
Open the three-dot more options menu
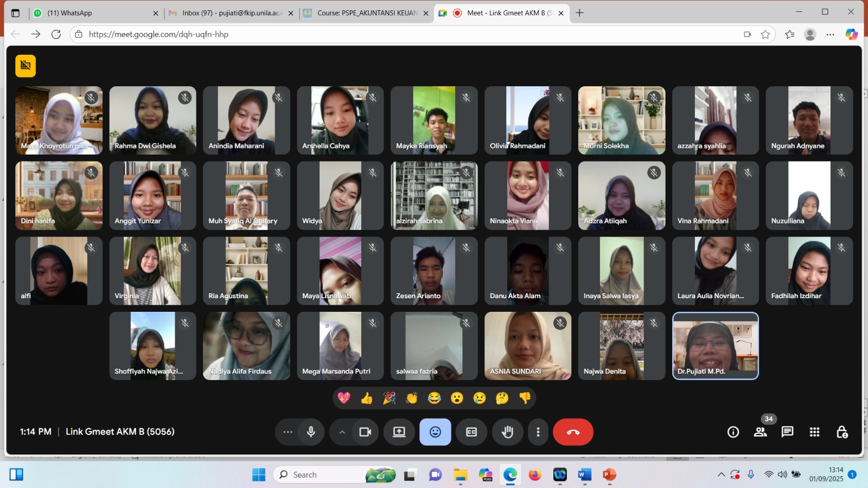538,432
